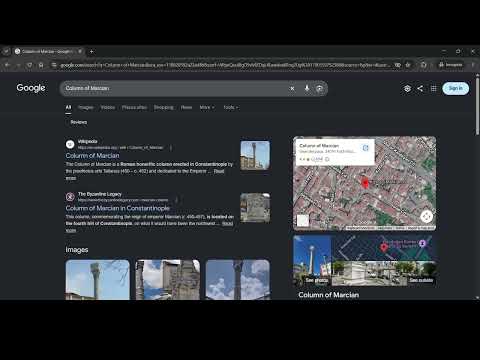Close the Column of Marcian browser tab
Screen dimensions: 480x360
click(x=80, y=51)
